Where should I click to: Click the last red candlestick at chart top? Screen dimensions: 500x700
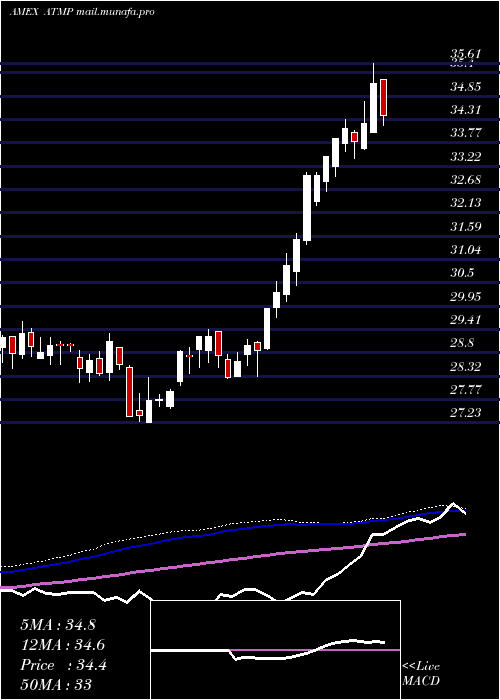[x=383, y=97]
